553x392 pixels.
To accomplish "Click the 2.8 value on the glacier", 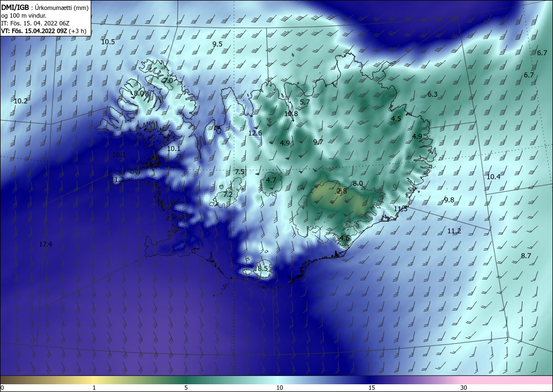I will [342, 191].
